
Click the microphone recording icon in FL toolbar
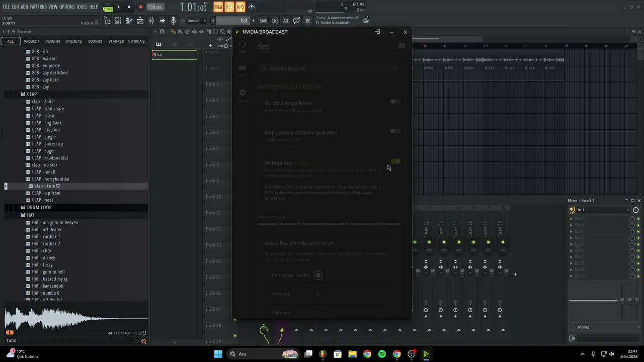point(173,21)
